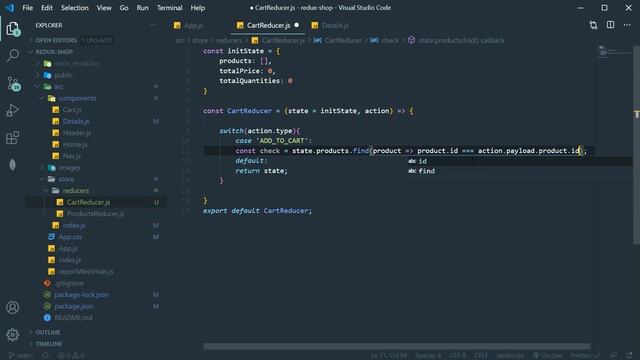Open the Search view in activity bar

13,55
